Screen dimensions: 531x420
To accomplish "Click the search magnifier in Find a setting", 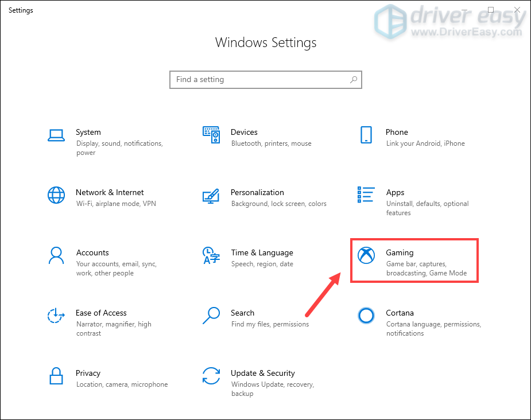I will 353,80.
